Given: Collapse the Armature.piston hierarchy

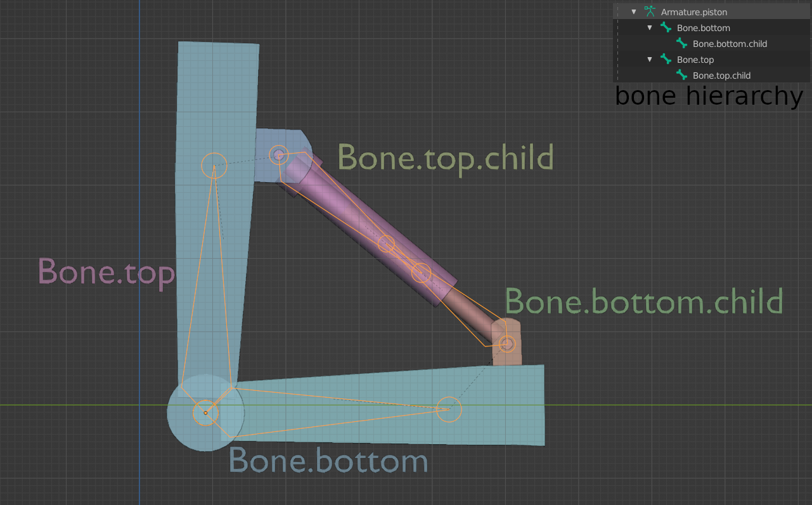Looking at the screenshot, I should coord(633,11).
